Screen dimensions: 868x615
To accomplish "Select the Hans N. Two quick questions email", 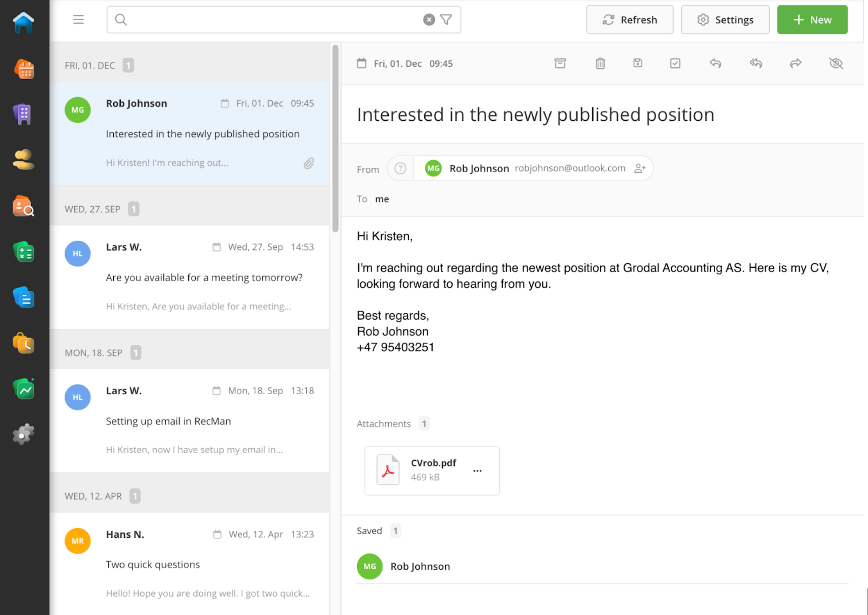I will point(190,564).
